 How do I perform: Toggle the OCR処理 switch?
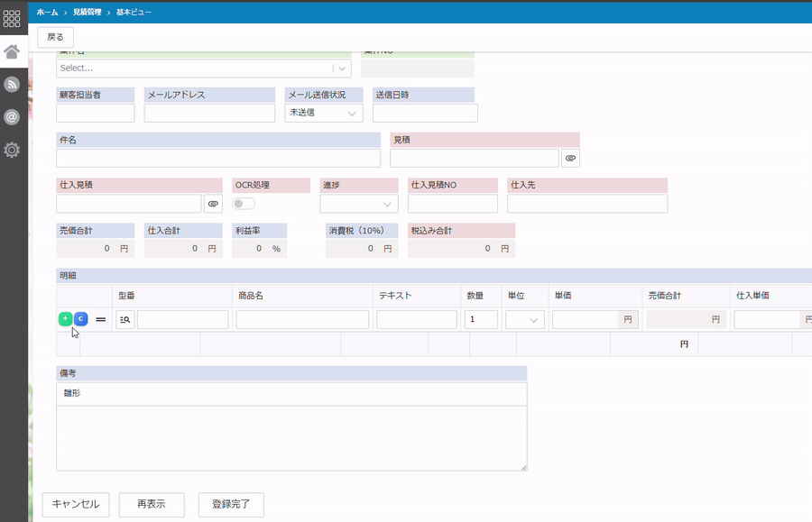244,204
